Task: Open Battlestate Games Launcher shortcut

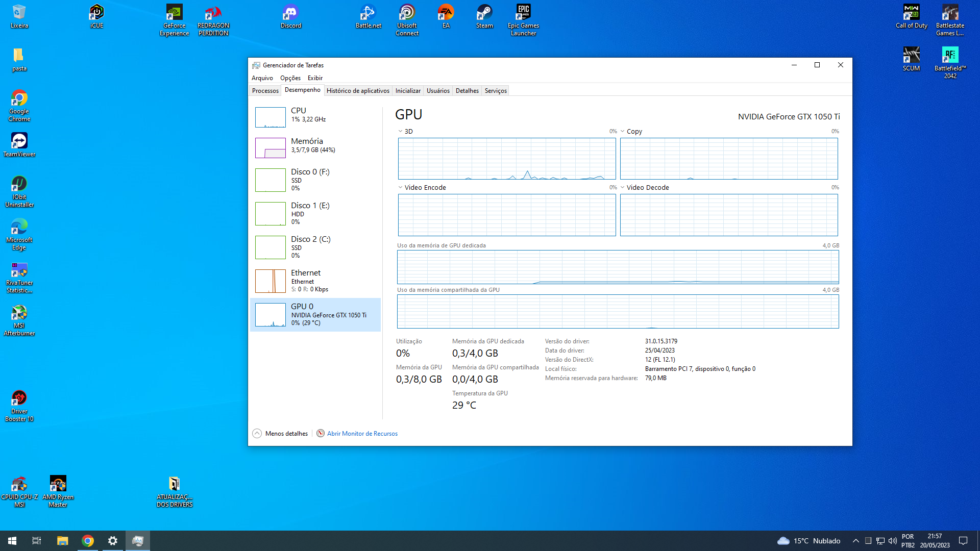Action: tap(950, 20)
